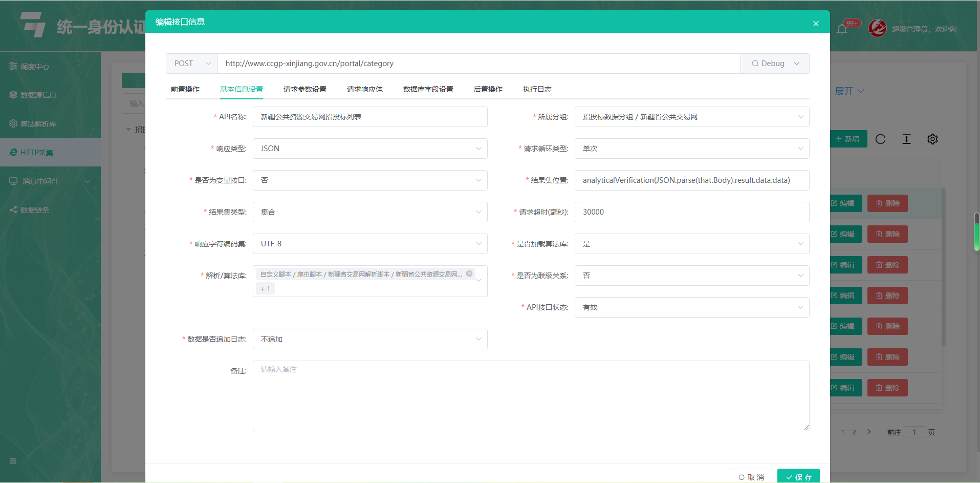Click the first row's 编辑 button
Image resolution: width=980 pixels, height=483 pixels.
[846, 203]
